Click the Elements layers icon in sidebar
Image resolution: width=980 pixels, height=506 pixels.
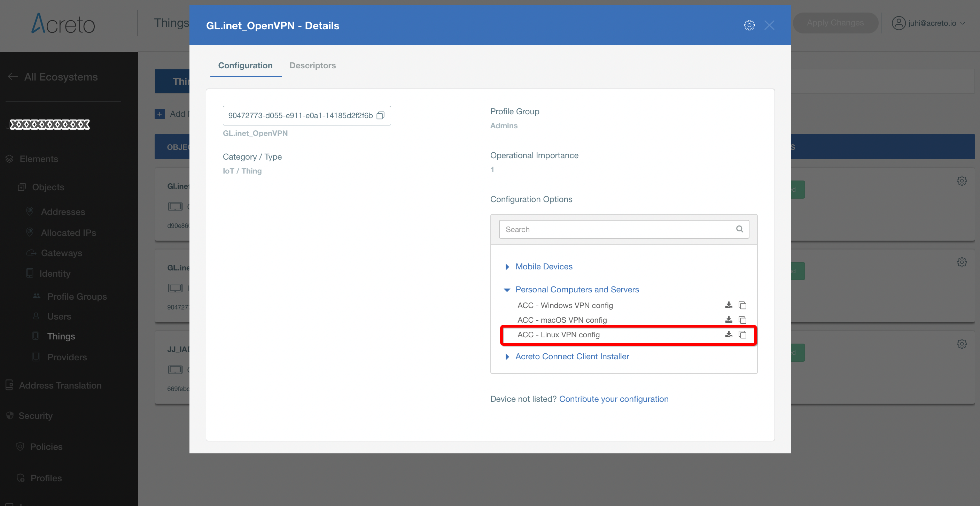pyautogui.click(x=9, y=159)
